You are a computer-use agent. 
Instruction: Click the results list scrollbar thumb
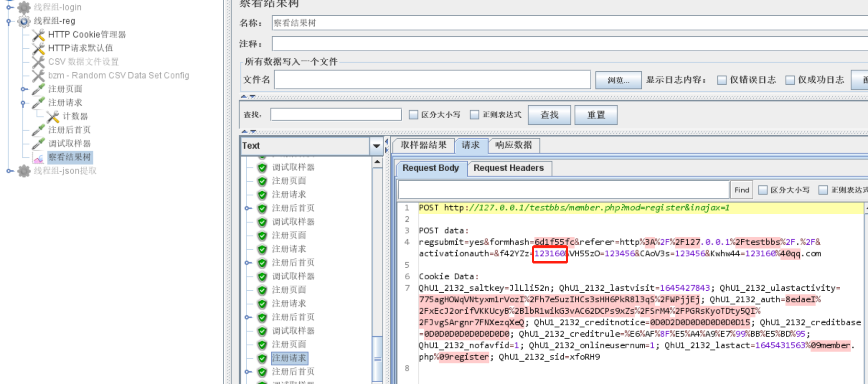click(x=377, y=359)
